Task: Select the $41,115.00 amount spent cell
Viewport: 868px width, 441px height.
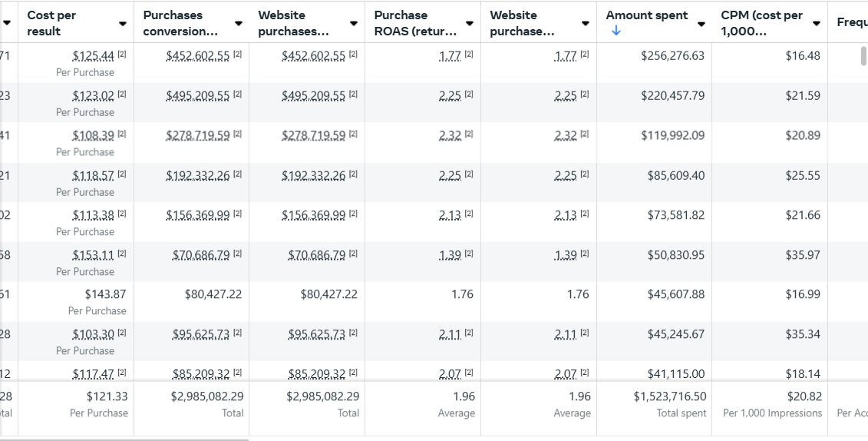Action: [x=676, y=373]
